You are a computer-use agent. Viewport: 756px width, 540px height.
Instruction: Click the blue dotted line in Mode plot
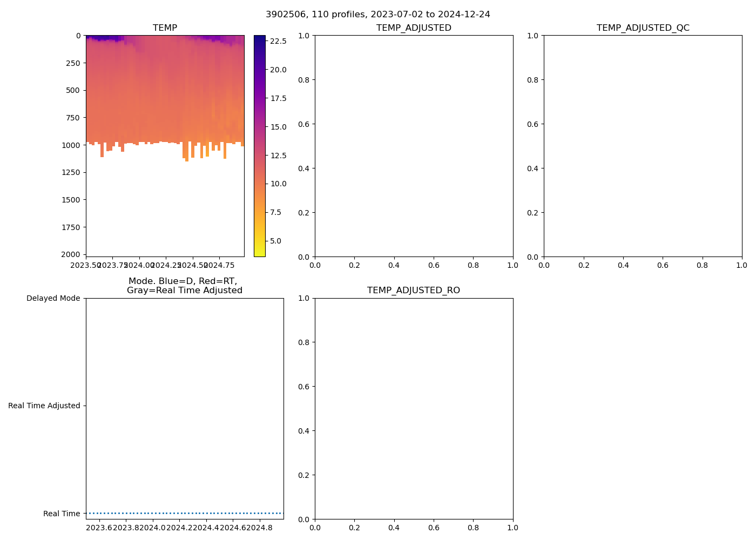point(185,513)
